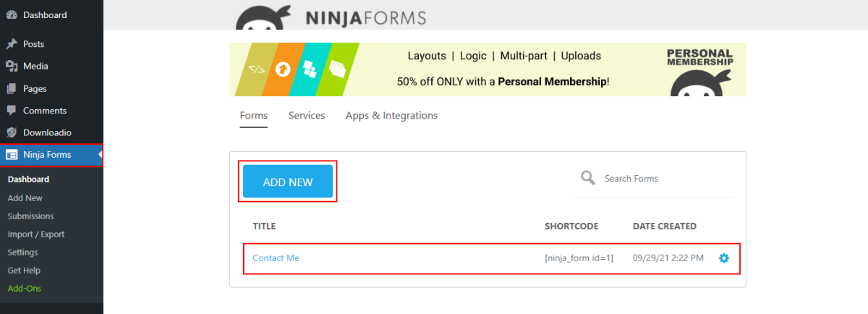The width and height of the screenshot is (868, 314).
Task: Open the Contact Me gear settings
Action: [724, 258]
